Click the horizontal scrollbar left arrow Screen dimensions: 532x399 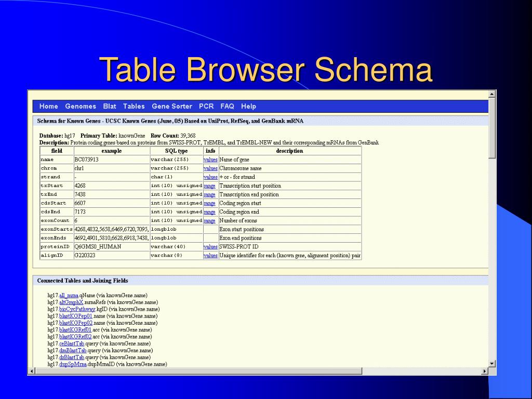coord(32,371)
